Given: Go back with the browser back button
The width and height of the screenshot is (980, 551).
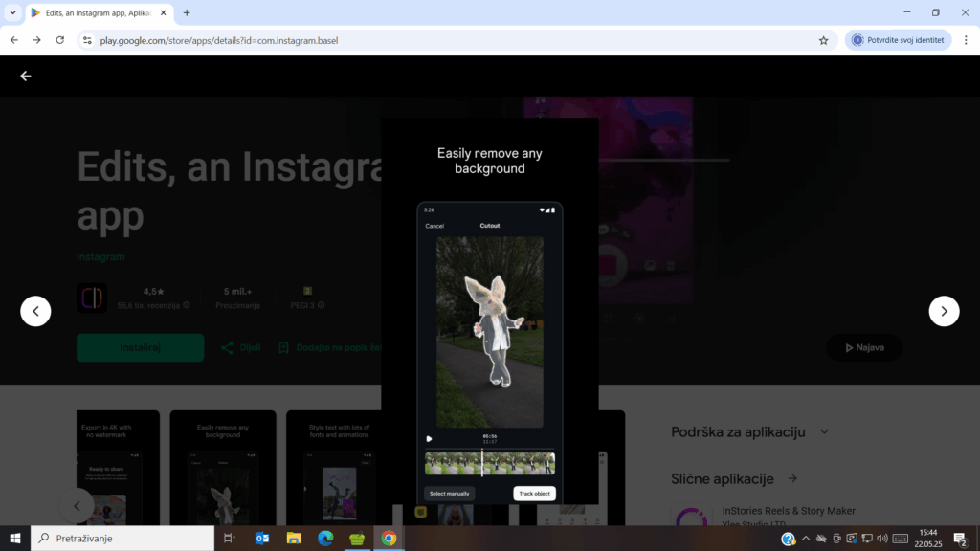Looking at the screenshot, I should tap(14, 40).
